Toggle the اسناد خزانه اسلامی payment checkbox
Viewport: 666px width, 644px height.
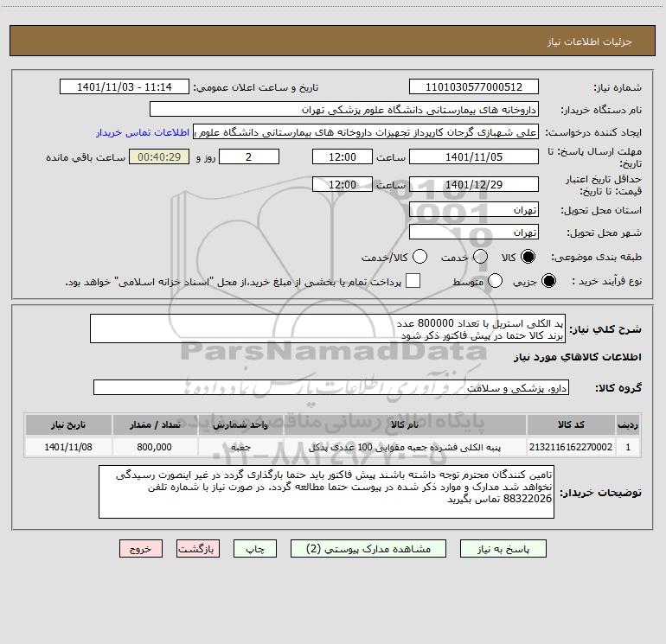pos(413,281)
